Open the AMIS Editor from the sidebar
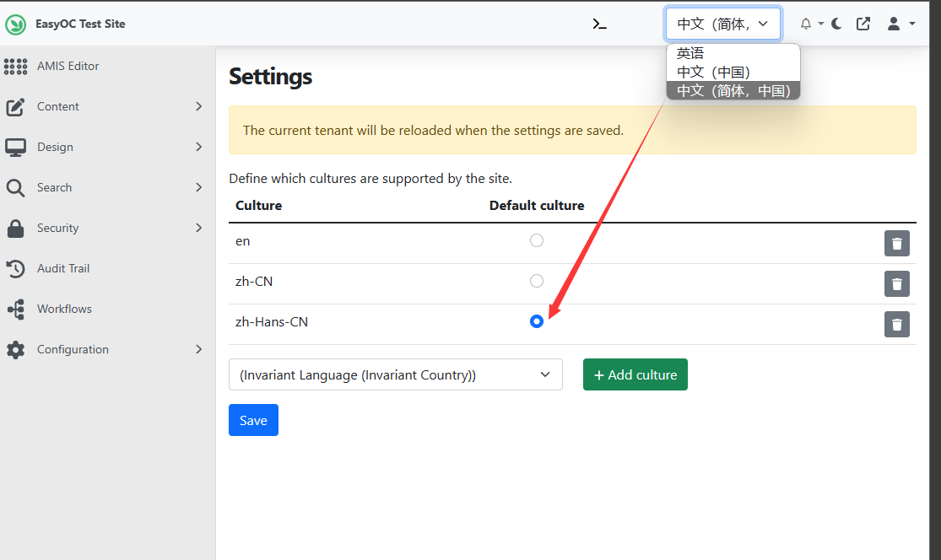 coord(15,66)
